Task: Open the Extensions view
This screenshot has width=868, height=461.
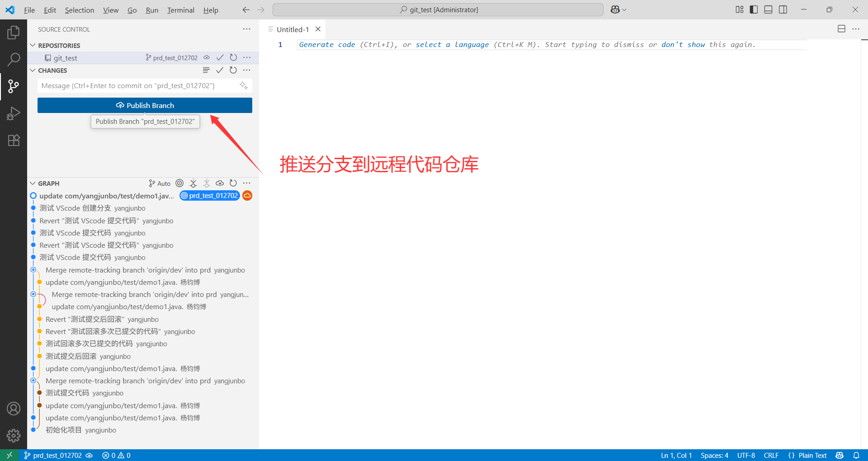Action: click(x=14, y=140)
